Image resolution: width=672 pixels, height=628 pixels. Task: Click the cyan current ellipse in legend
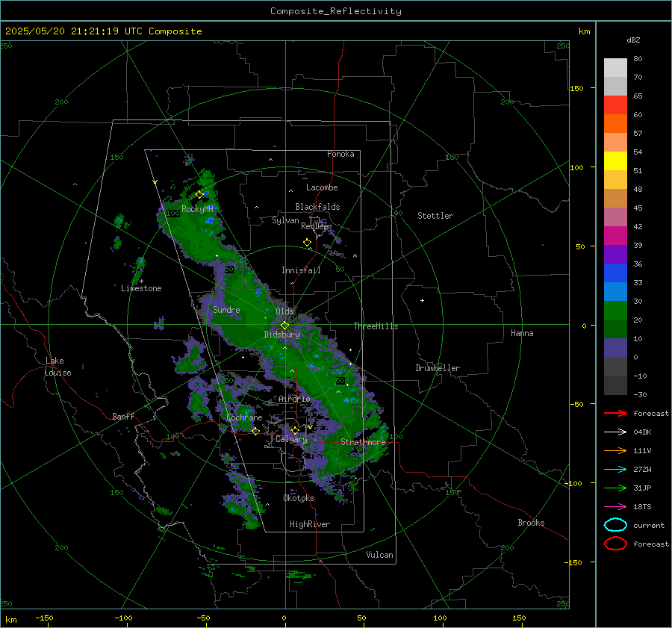tap(615, 525)
